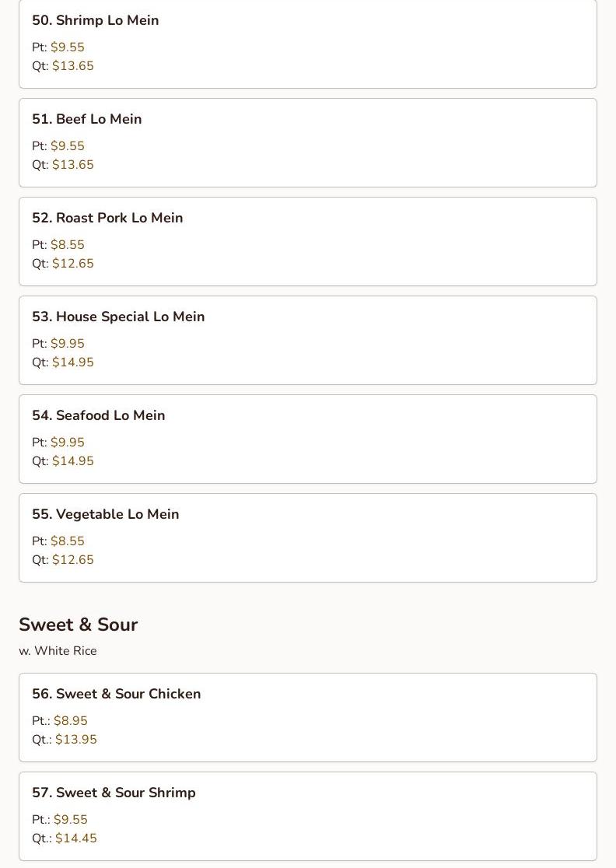Choose the $8.55 pint of Roast Pork Lo Mein

pos(68,245)
